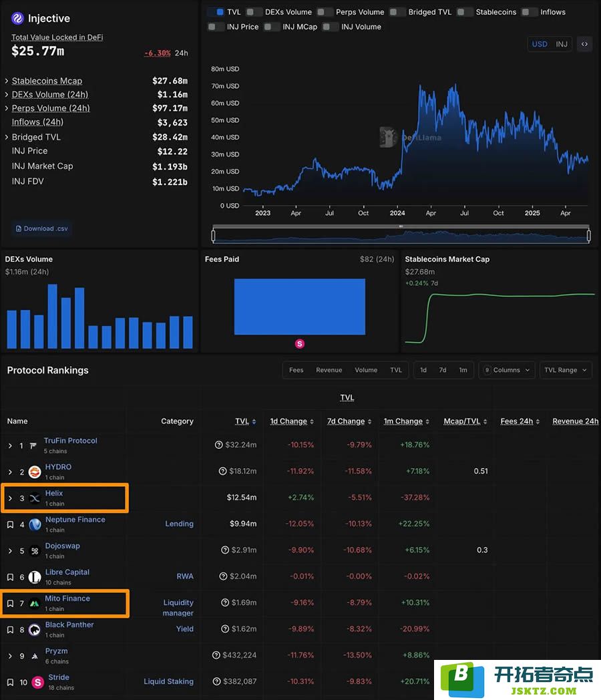Click the info icon beside Pryzm $432,224 TVL
Screen dimensions: 601x700
[216, 655]
